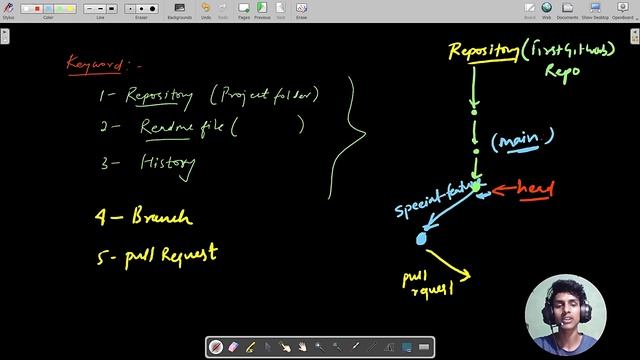
Task: Select the Draw lines tool
Action: click(372, 347)
